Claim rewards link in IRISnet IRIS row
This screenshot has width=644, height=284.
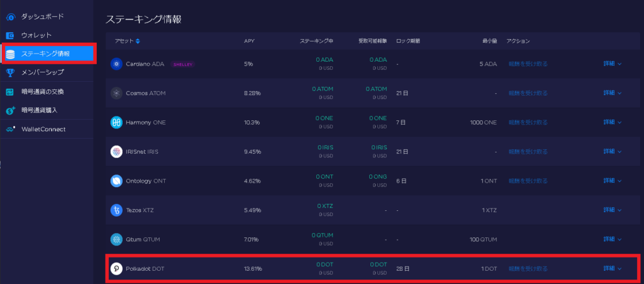[x=528, y=152]
